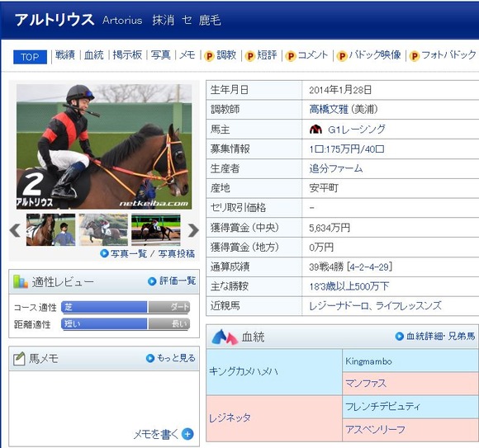Open the premium コメント tab
Image resolution: width=479 pixels, height=448 pixels.
[312, 55]
